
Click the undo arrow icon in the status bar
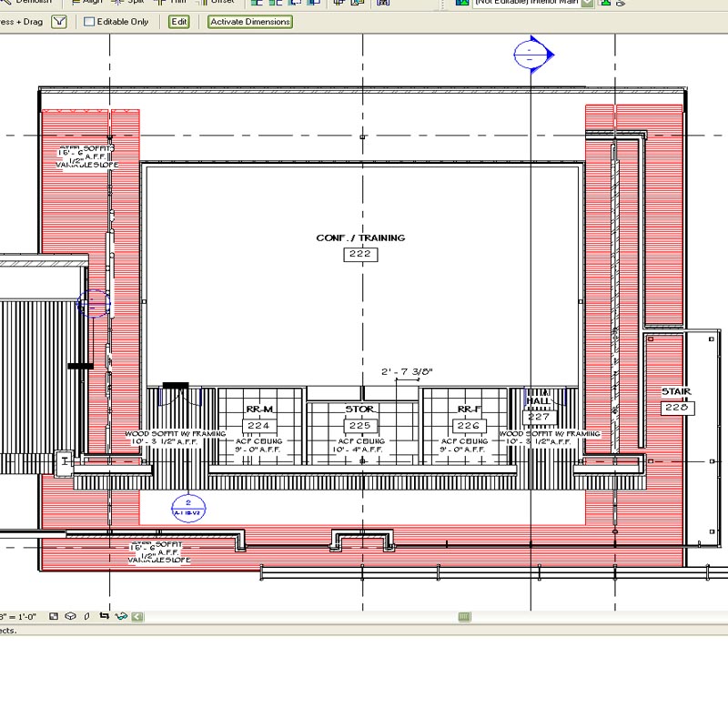[105, 616]
